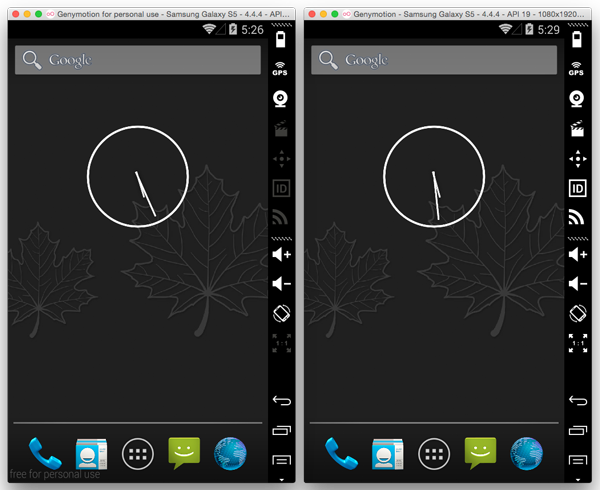600x490 pixels.
Task: Lower volume in right Genymotion window
Action: pos(578,284)
